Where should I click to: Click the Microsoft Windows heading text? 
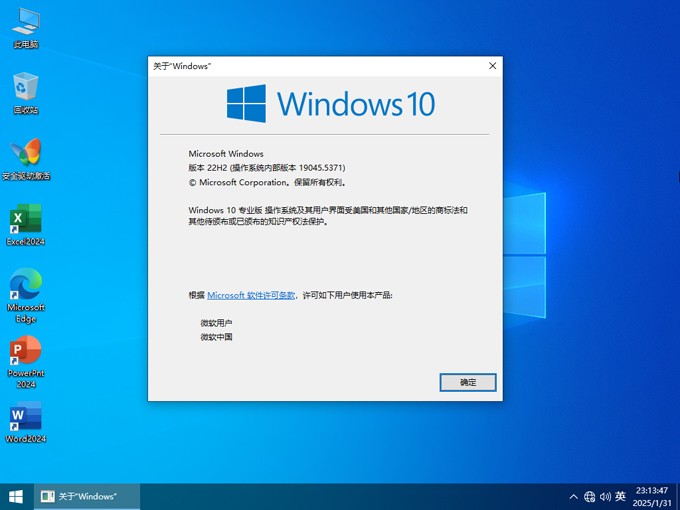pyautogui.click(x=226, y=154)
